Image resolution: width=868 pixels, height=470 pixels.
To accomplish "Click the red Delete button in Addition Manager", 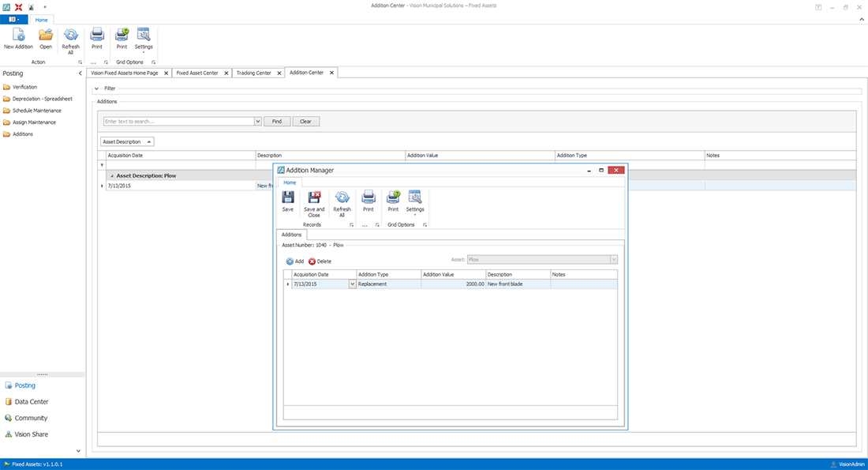I will pyautogui.click(x=320, y=261).
